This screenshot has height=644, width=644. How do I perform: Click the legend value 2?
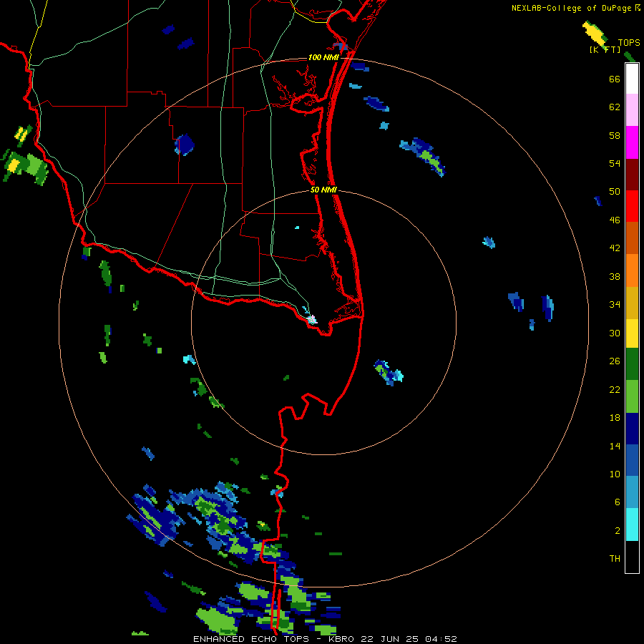tap(618, 531)
